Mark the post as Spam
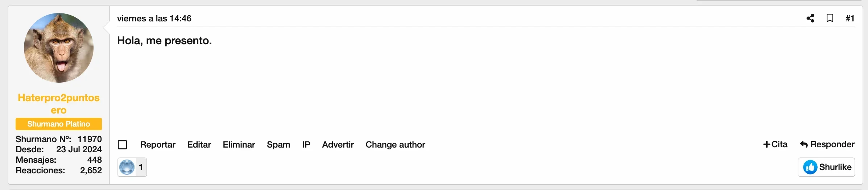This screenshot has width=868, height=190. point(278,145)
